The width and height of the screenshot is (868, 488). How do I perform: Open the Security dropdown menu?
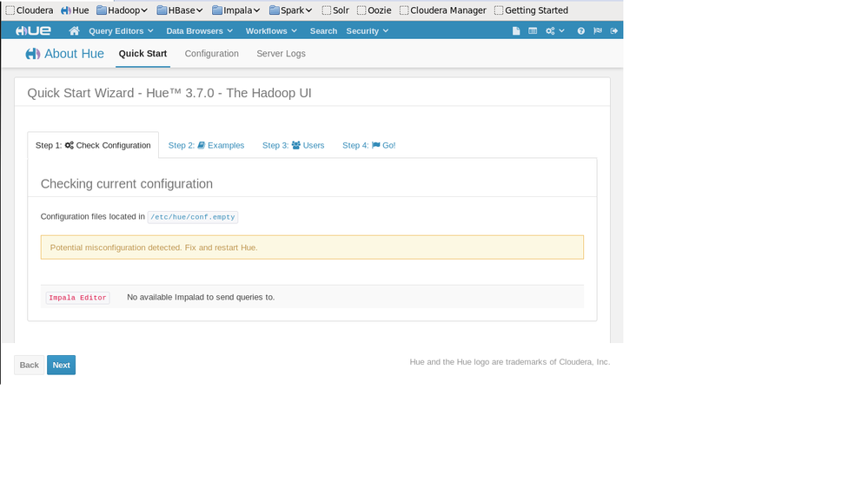[367, 31]
